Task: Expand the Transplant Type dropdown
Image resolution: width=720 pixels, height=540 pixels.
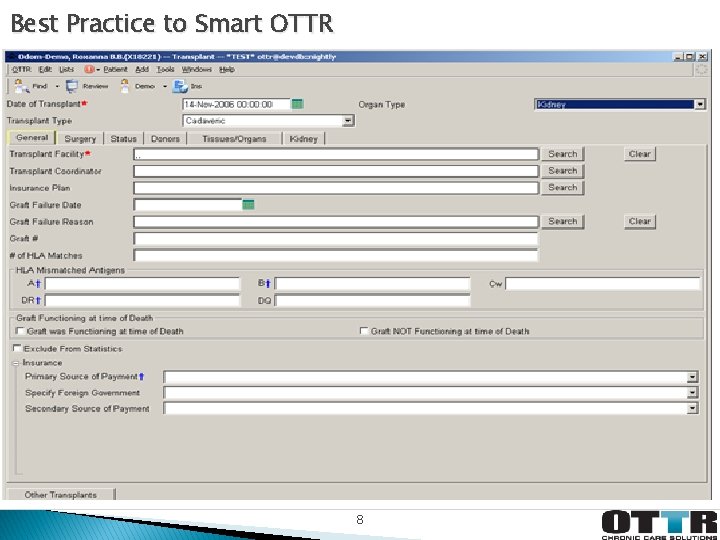Action: point(349,121)
